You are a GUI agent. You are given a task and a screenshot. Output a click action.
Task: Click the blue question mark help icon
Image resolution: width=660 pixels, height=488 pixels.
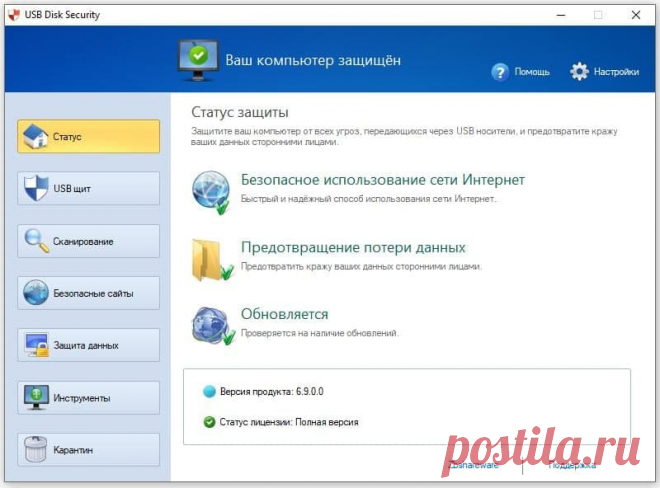(500, 72)
